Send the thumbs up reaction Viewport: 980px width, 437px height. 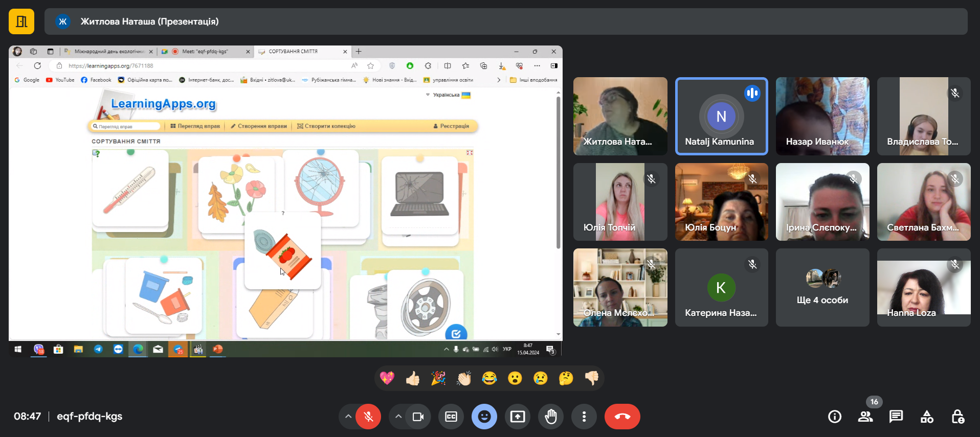[x=413, y=378]
